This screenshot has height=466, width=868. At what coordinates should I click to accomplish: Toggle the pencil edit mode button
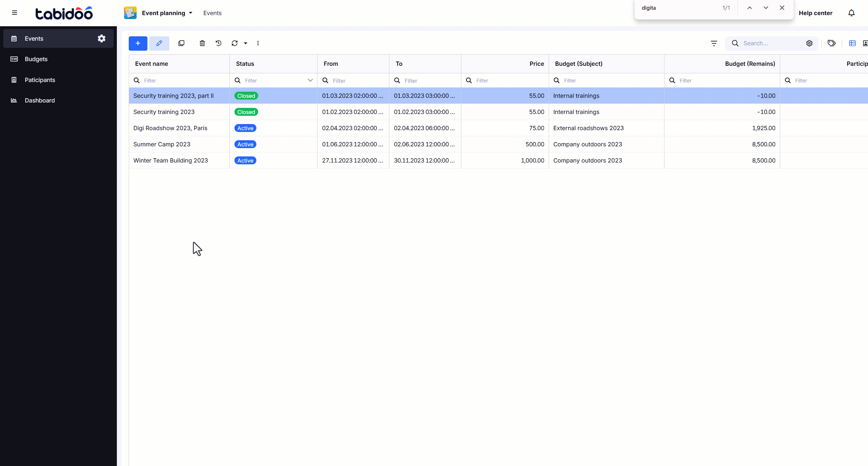159,43
